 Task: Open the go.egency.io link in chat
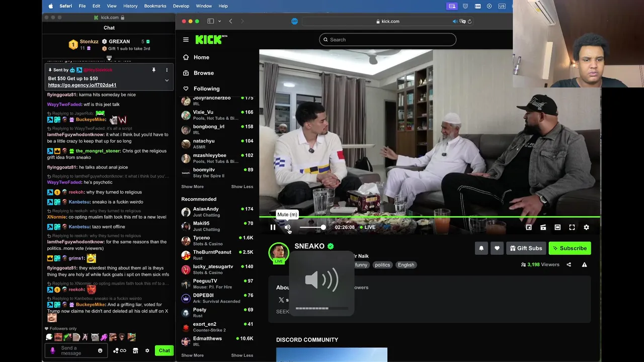tap(82, 85)
